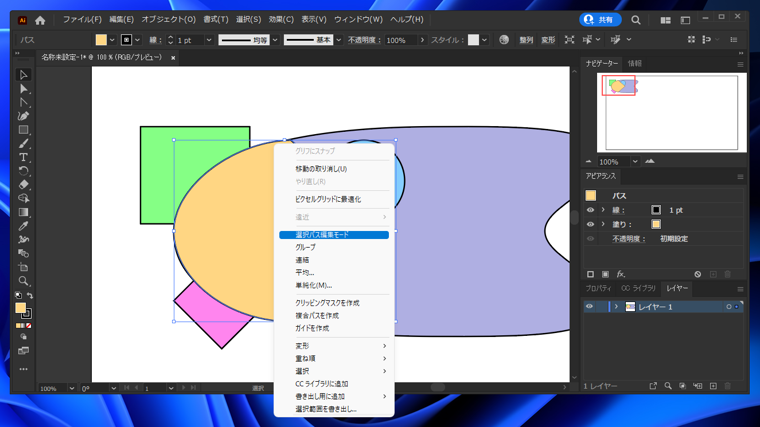The width and height of the screenshot is (760, 427).
Task: Expand the レイヤー 1 layer
Action: 616,307
